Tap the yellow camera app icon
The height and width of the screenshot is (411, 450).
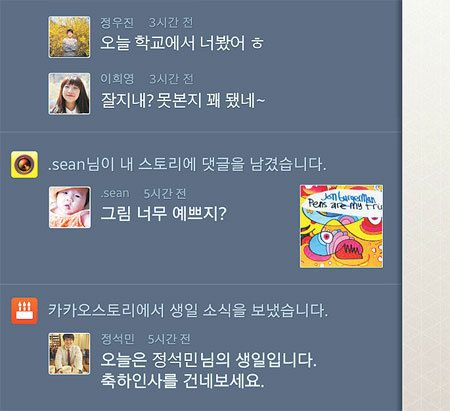tap(24, 164)
